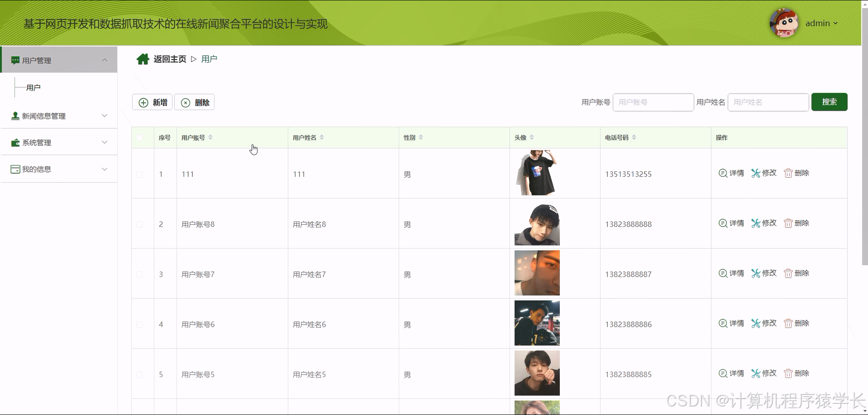This screenshot has width=868, height=415.
Task: Sort the table by 头像 column
Action: 532,137
